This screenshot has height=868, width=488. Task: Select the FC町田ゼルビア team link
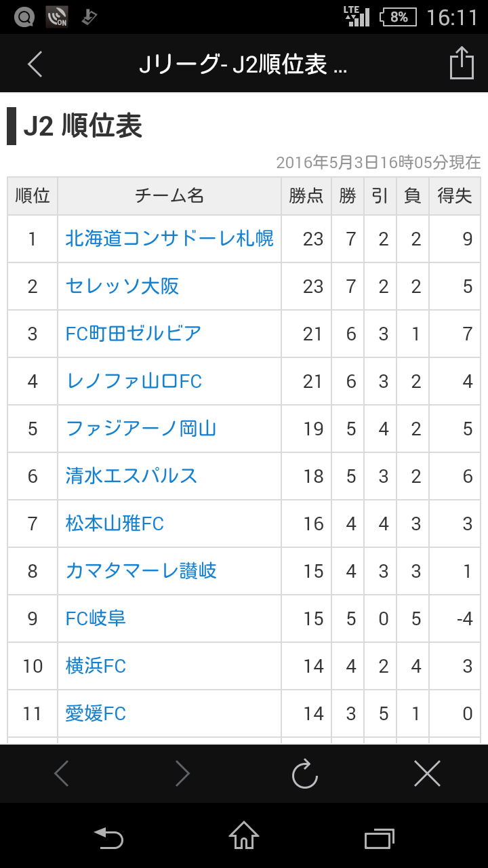click(x=134, y=334)
